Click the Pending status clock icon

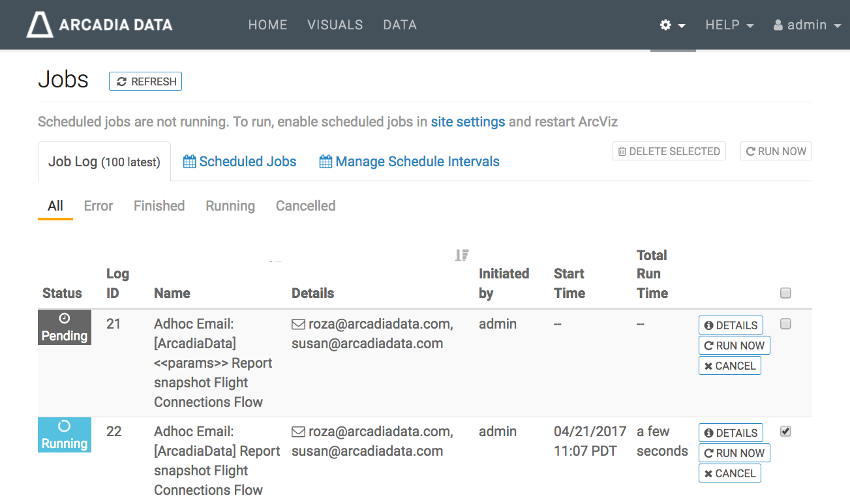65,318
